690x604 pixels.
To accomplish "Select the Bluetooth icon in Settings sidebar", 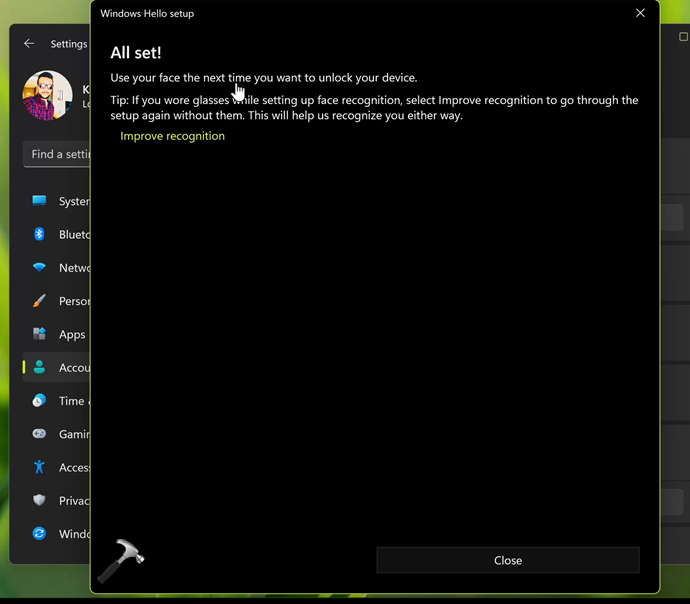I will [x=39, y=234].
